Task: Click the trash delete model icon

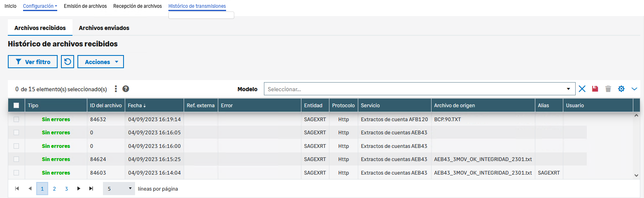Action: point(608,89)
